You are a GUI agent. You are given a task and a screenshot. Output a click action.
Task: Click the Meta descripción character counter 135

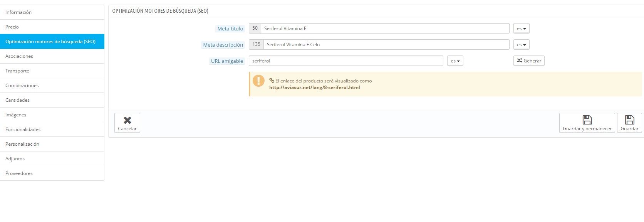pyautogui.click(x=256, y=44)
